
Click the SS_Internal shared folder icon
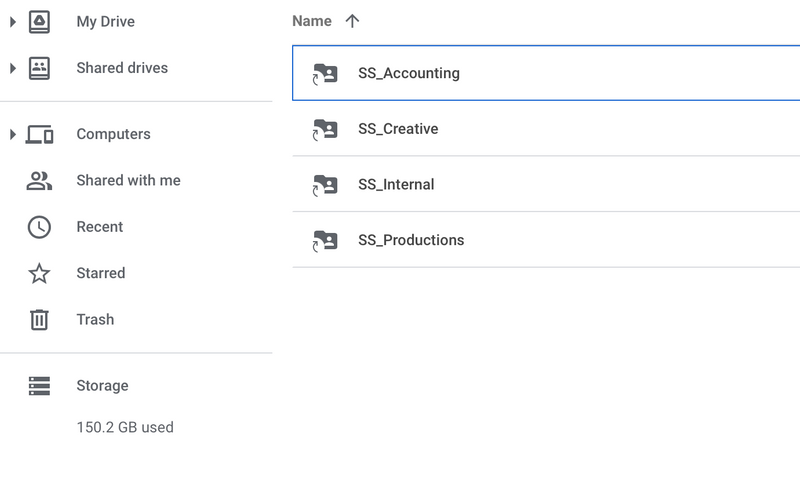coord(324,185)
